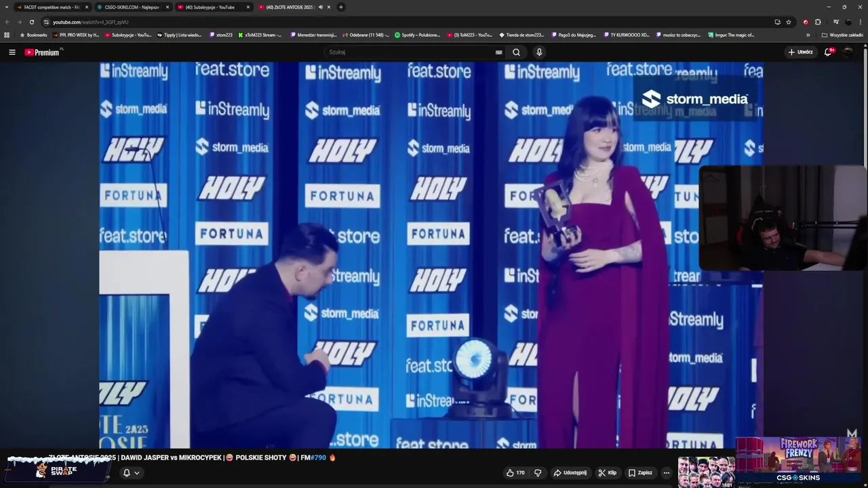The image size is (868, 488).
Task: Open the YouTube hamburger guide menu
Action: tap(12, 52)
